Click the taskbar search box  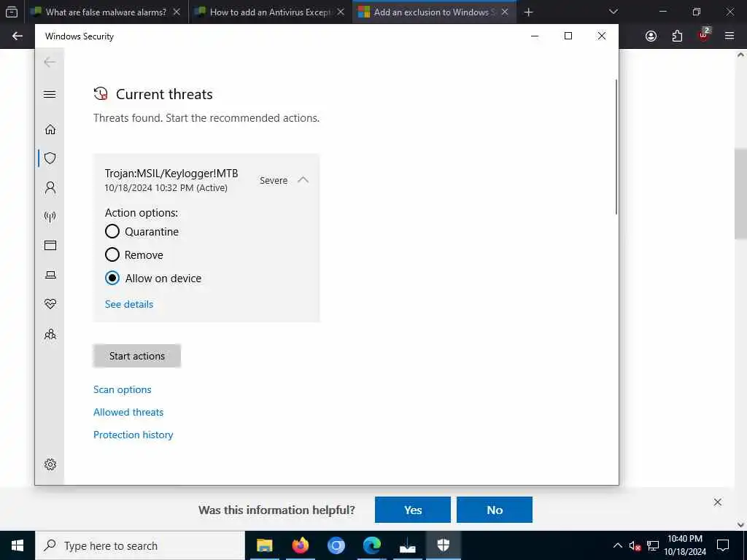point(140,545)
